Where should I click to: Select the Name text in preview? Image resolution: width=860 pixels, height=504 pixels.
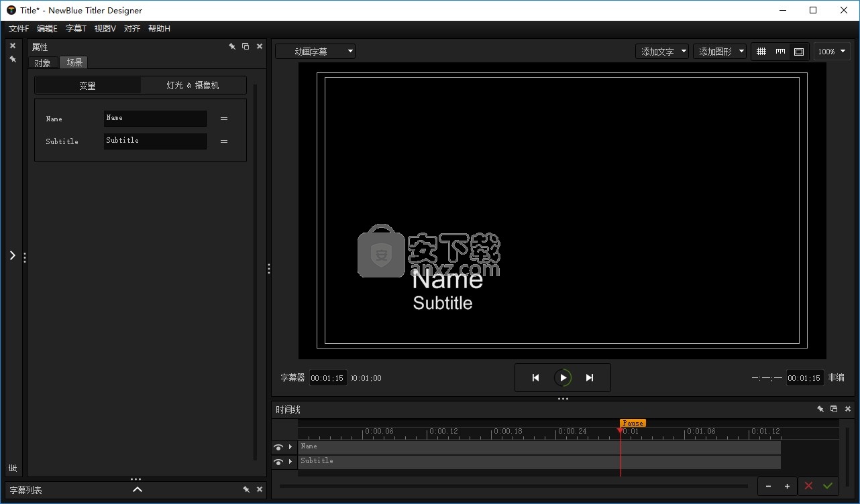pos(447,279)
